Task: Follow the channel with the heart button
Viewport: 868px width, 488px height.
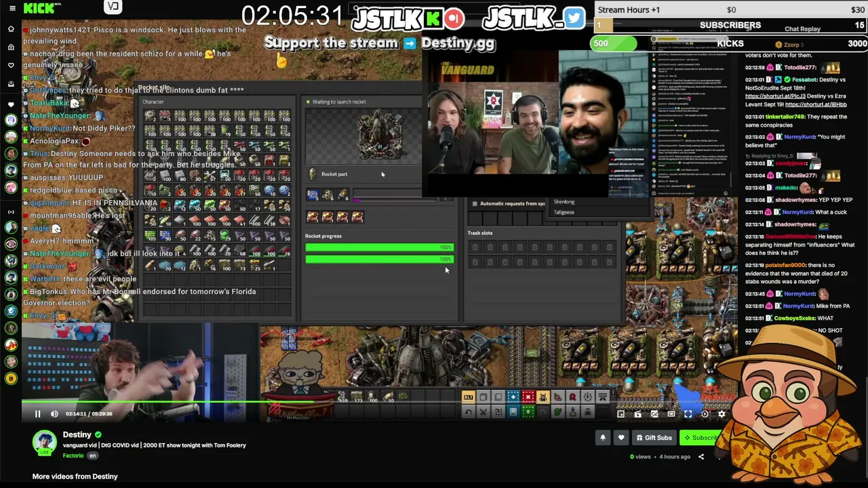Action: pyautogui.click(x=621, y=438)
